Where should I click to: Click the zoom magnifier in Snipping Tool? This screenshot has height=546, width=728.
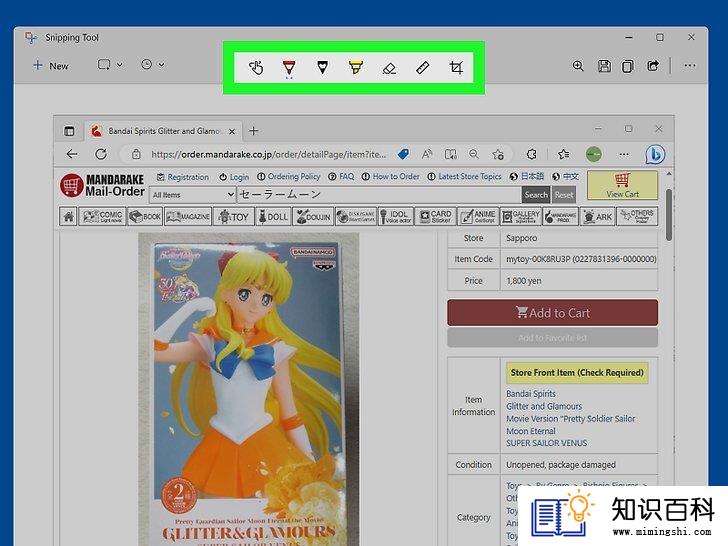click(x=578, y=66)
